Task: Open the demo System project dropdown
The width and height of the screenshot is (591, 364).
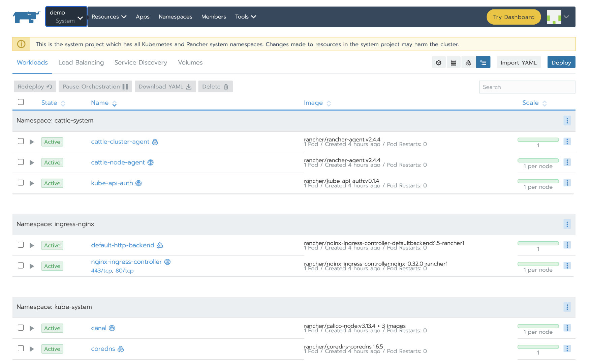Action: pos(66,17)
